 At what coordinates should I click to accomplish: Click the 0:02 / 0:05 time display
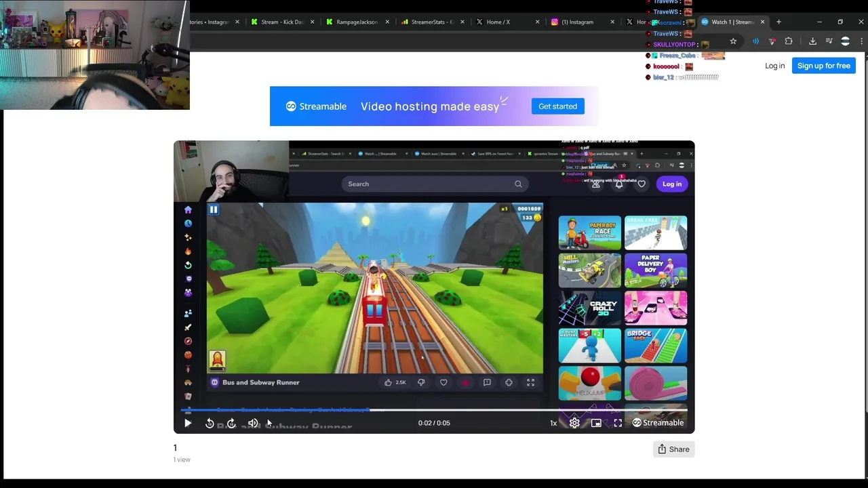point(434,423)
